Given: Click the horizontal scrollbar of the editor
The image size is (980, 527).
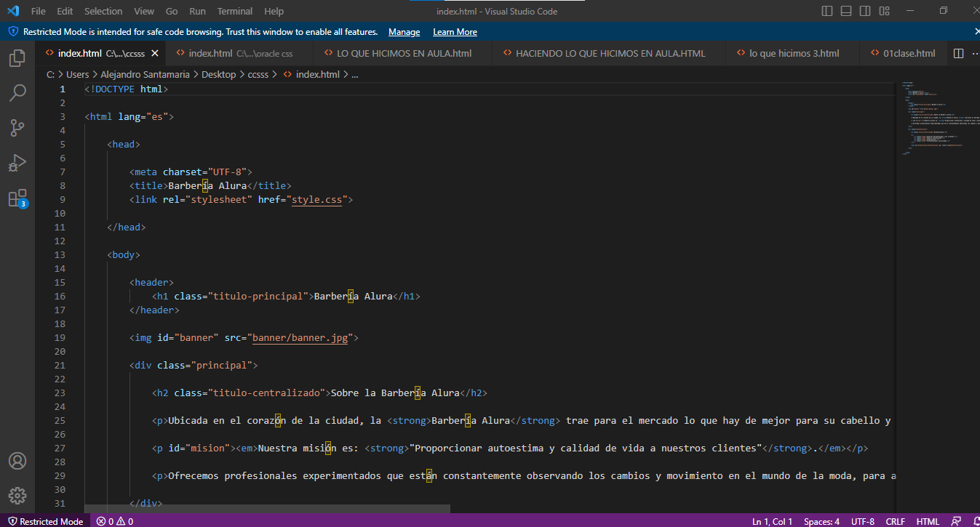Looking at the screenshot, I should pyautogui.click(x=267, y=509).
